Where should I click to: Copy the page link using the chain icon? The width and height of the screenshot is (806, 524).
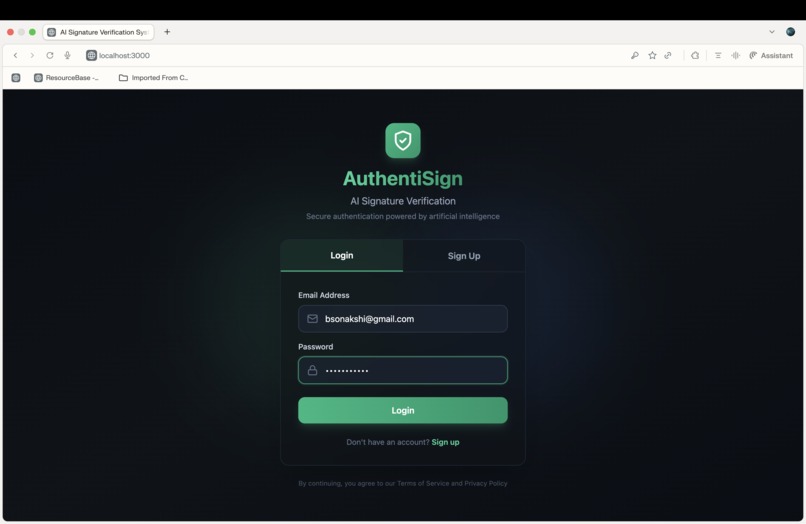tap(668, 56)
